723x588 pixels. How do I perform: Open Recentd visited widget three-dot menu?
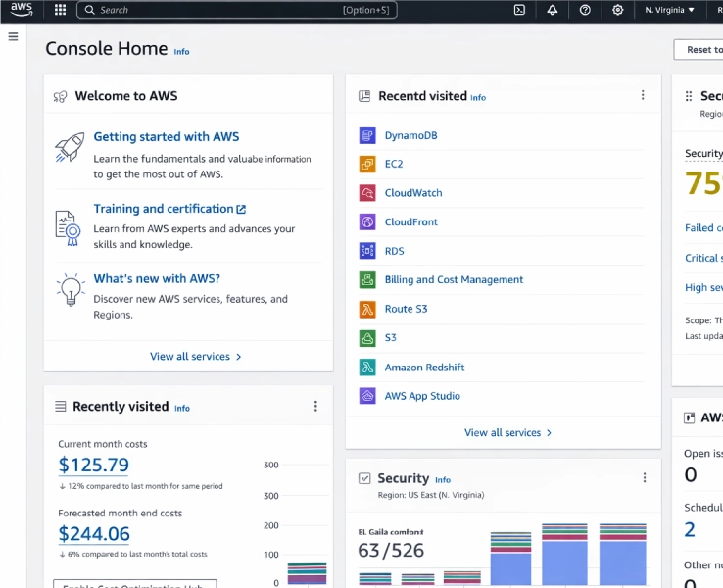pos(643,95)
